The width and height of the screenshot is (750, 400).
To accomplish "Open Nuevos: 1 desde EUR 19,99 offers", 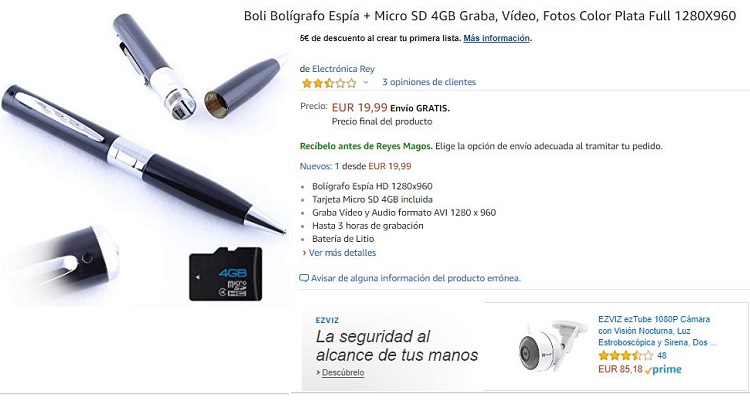I will (x=355, y=166).
